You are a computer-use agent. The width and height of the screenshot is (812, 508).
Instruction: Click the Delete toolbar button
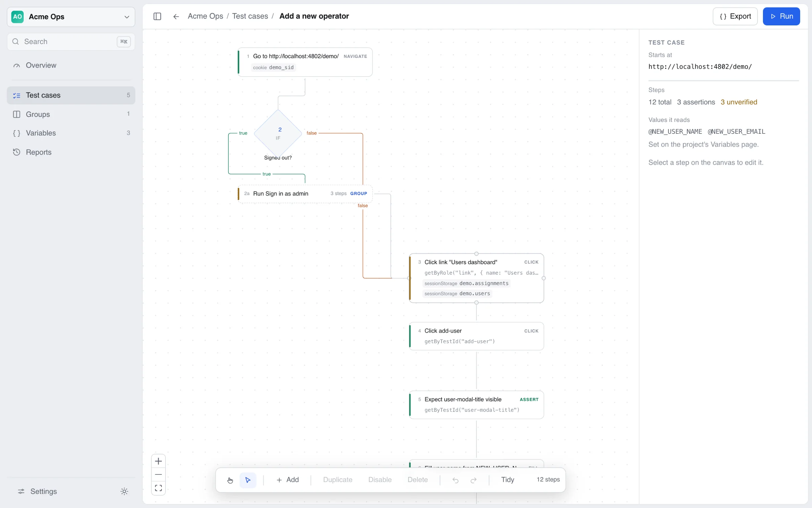418,480
